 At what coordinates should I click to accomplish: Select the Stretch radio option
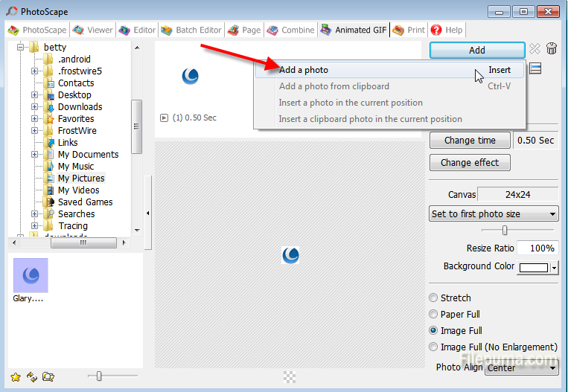(x=434, y=298)
